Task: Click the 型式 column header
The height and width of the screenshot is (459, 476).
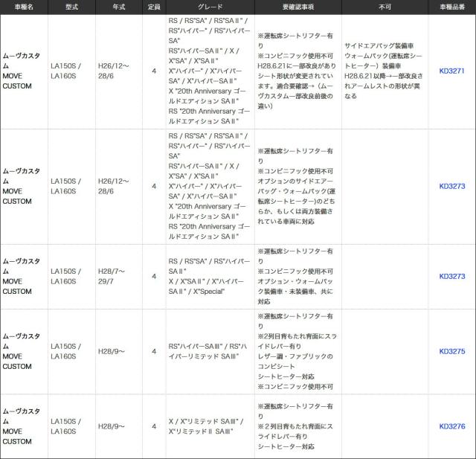Action: (71, 7)
